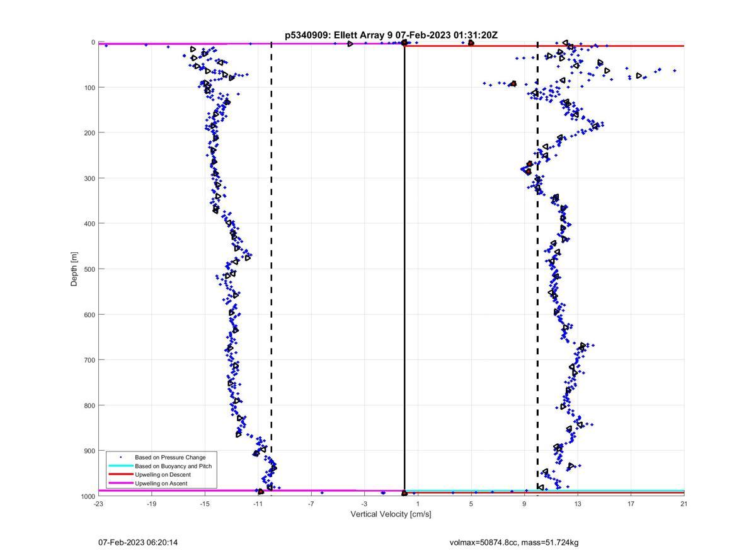Click the magenta line sample in the legend

[x=120, y=484]
